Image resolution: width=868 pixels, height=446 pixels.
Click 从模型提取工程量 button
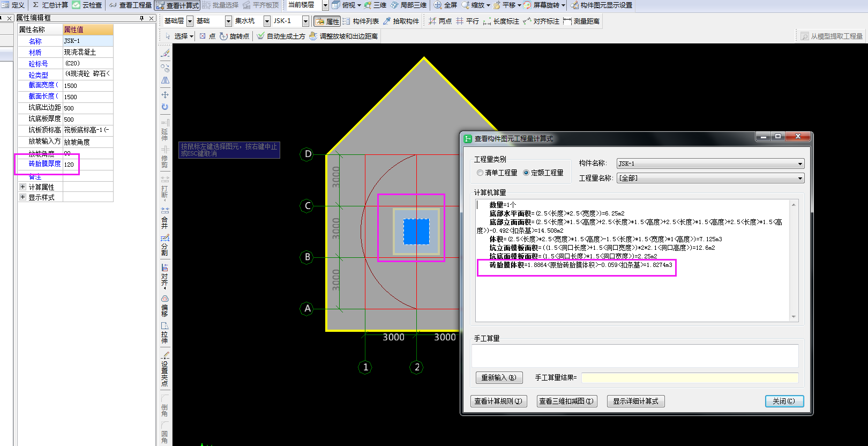pyautogui.click(x=832, y=36)
